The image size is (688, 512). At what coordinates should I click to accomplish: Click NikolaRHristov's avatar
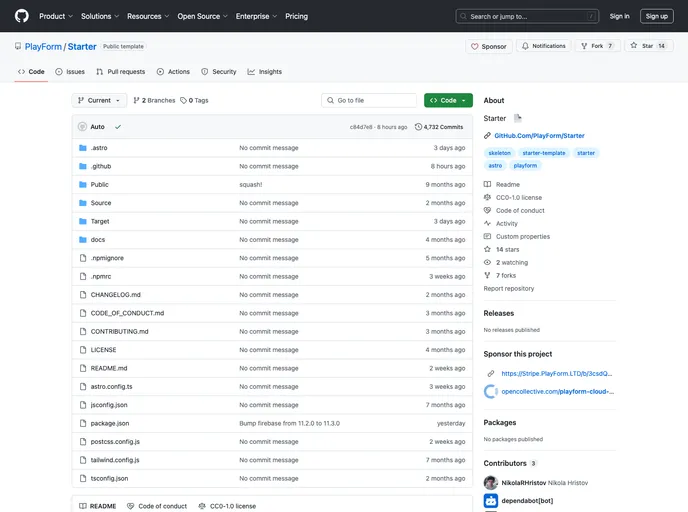pyautogui.click(x=491, y=483)
